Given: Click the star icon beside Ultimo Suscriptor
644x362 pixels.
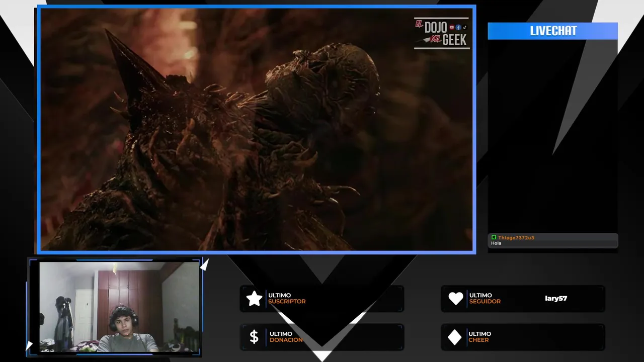Looking at the screenshot, I should tap(255, 299).
